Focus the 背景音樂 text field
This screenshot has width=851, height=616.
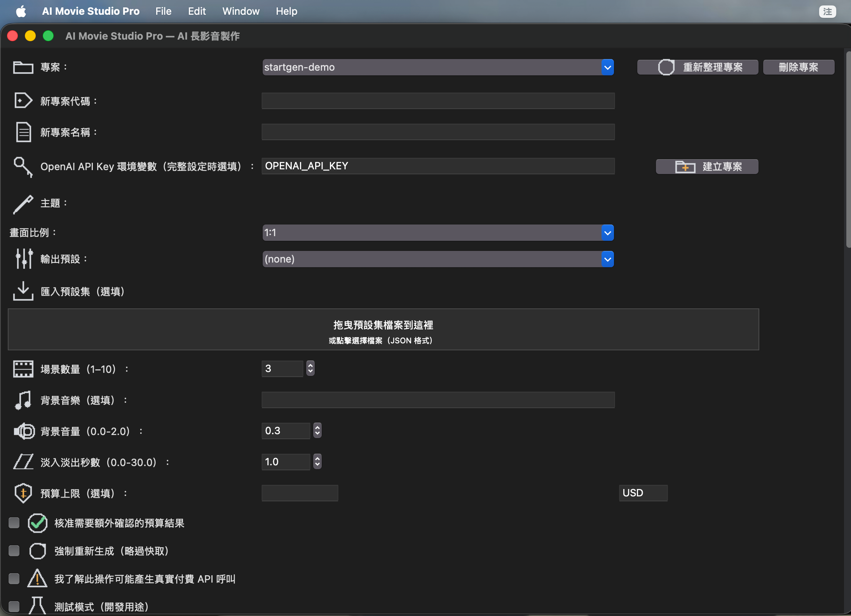(438, 400)
